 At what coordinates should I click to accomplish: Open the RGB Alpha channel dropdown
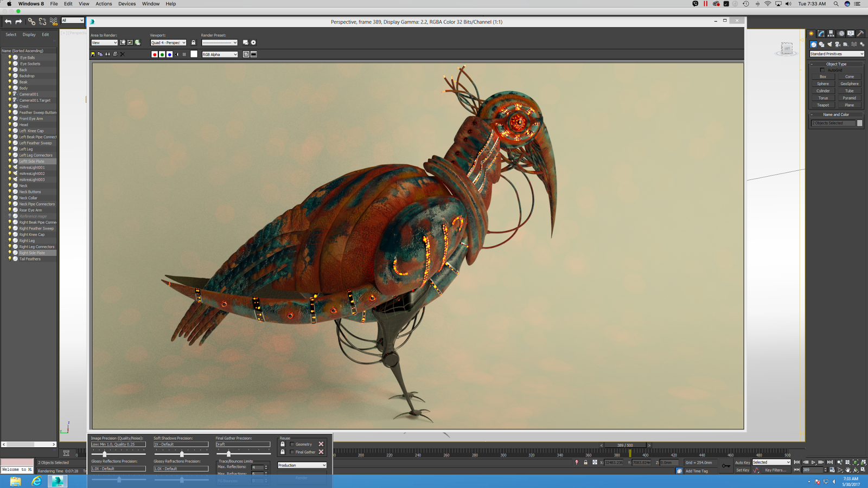pyautogui.click(x=220, y=54)
